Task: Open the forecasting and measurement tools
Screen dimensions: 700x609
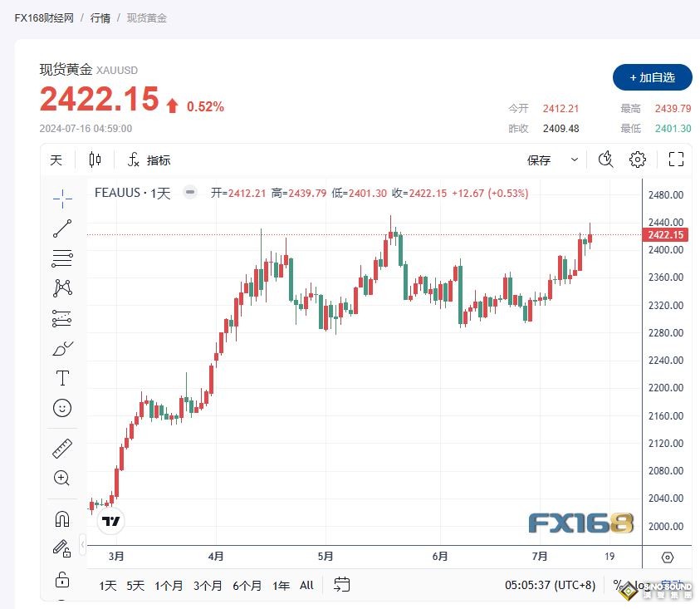Action: click(x=62, y=318)
